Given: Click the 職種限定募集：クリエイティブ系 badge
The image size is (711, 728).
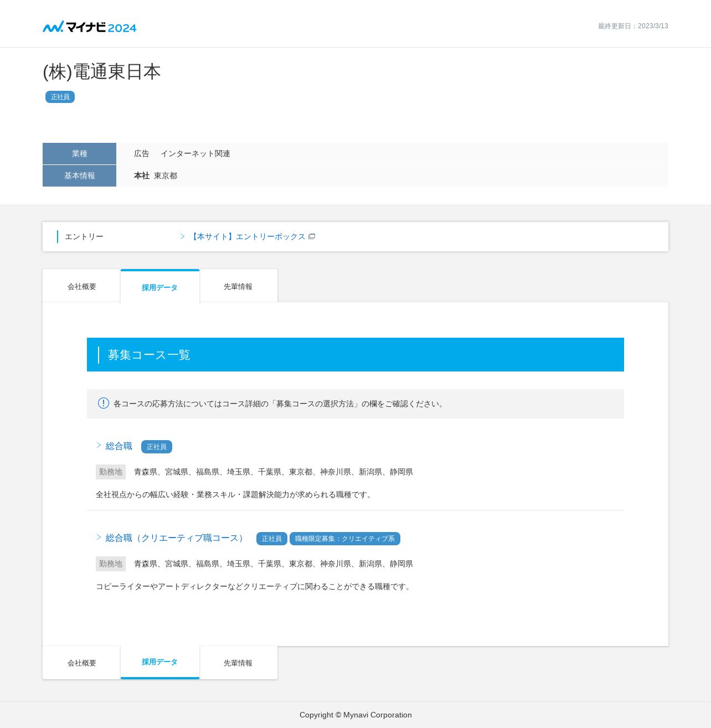Looking at the screenshot, I should [x=345, y=539].
